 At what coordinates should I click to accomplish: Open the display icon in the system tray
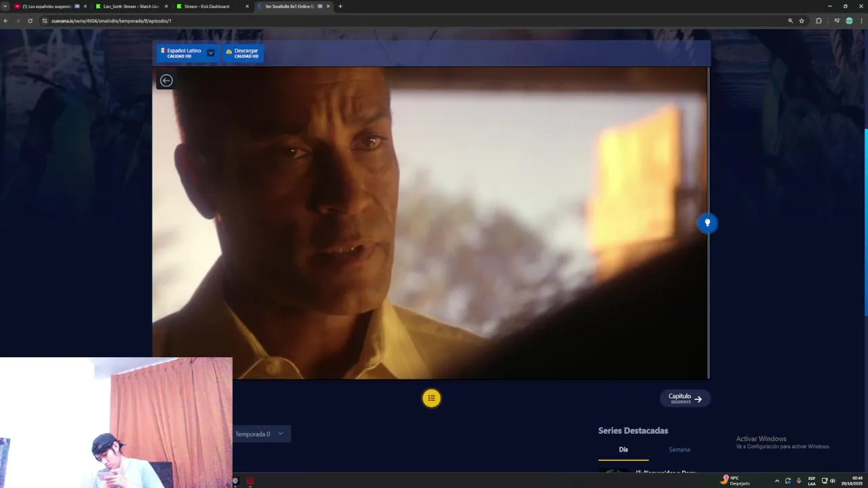point(825,481)
